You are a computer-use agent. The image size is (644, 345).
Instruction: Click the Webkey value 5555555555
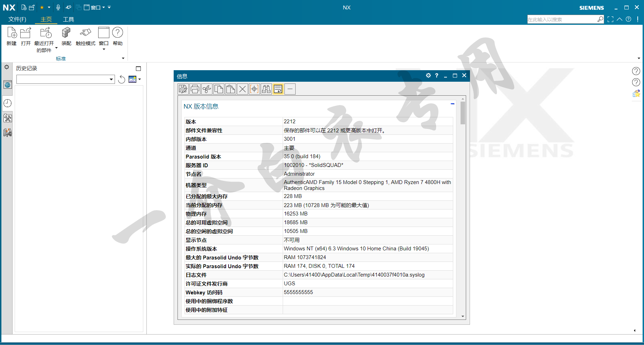298,292
